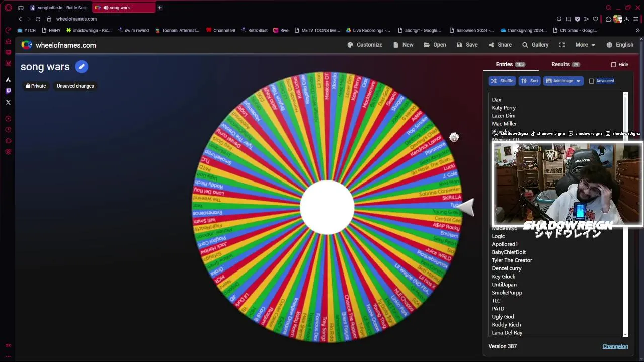Select the 'Tyler The Creator' entry

pyautogui.click(x=512, y=260)
